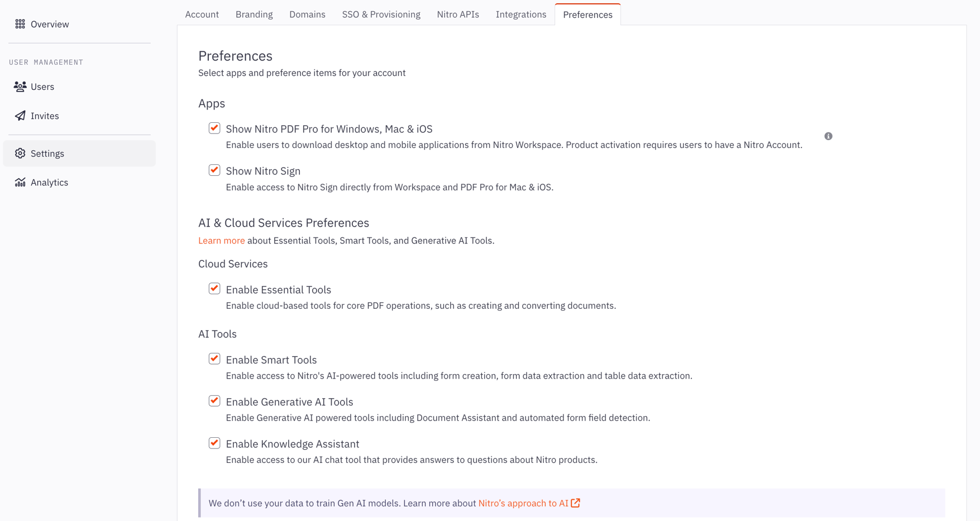
Task: Click the Analytics chart icon
Action: [x=20, y=182]
